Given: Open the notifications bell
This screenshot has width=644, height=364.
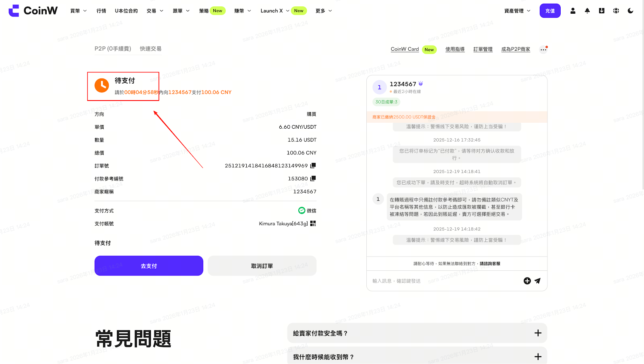Looking at the screenshot, I should tap(587, 11).
